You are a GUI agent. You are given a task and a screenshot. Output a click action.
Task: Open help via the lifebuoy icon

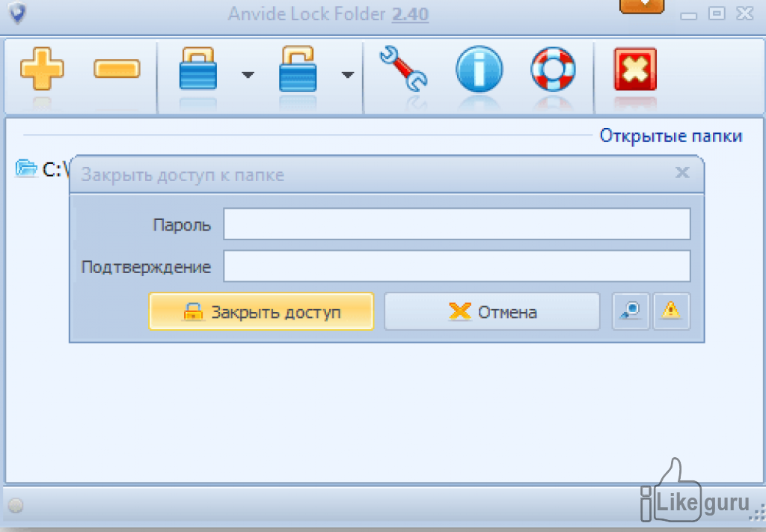pyautogui.click(x=553, y=70)
